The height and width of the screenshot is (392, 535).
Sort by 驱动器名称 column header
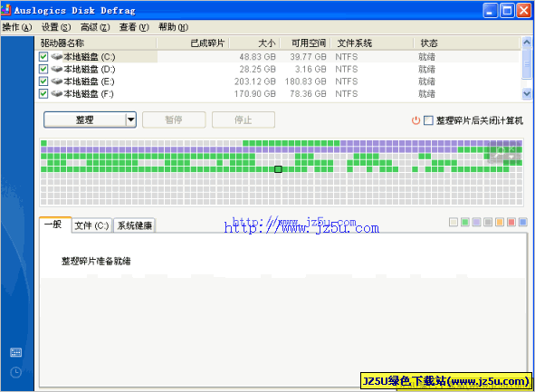96,43
